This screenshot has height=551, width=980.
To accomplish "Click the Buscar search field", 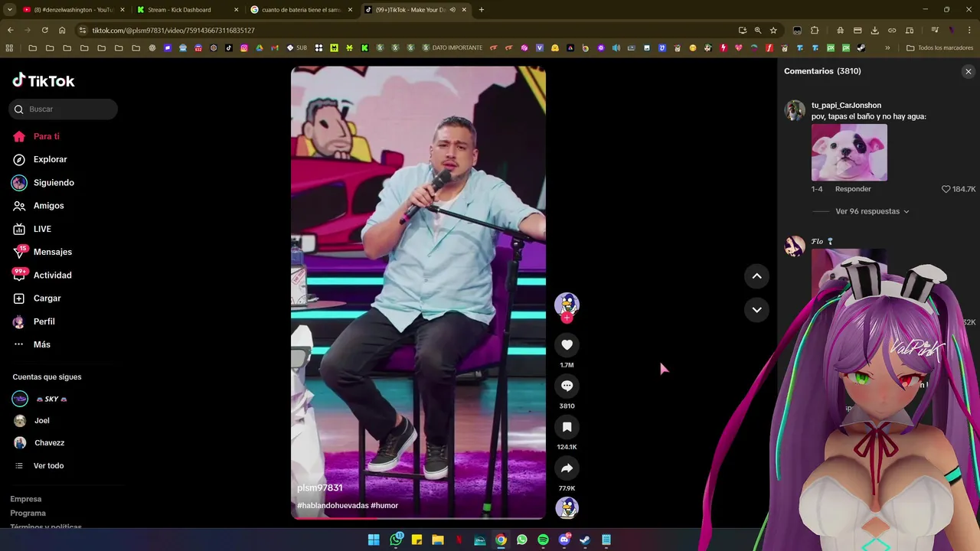I will click(64, 109).
